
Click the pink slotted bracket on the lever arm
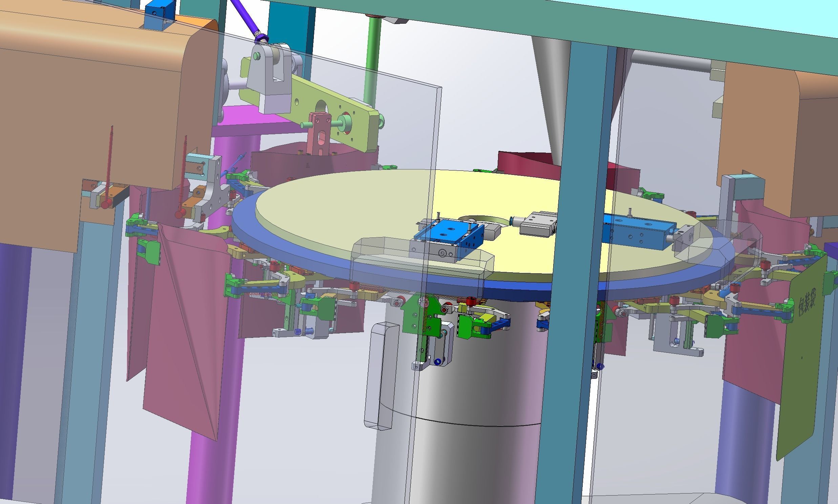click(319, 134)
